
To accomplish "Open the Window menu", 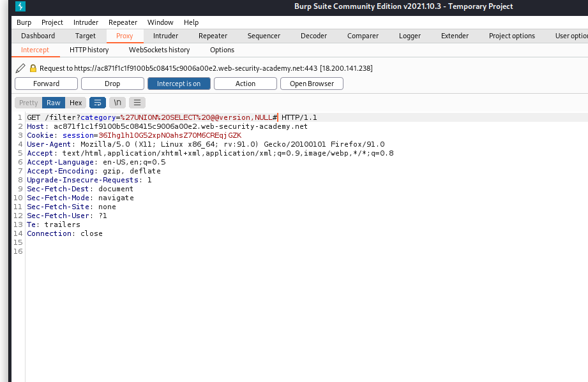I will tap(160, 22).
